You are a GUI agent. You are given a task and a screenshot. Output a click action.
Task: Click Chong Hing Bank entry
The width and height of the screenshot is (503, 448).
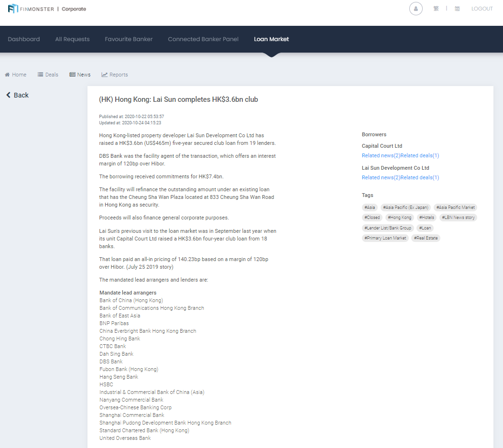120,339
